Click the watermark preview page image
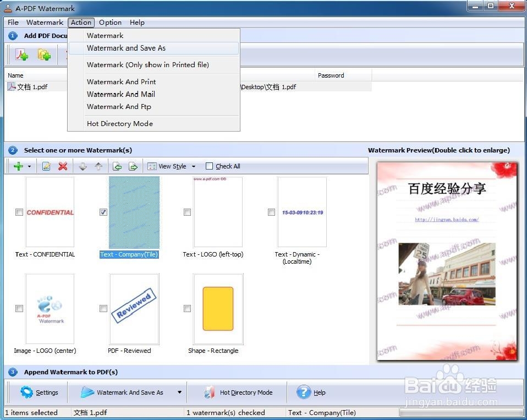Viewport: 527px width, 420px height. [x=447, y=261]
